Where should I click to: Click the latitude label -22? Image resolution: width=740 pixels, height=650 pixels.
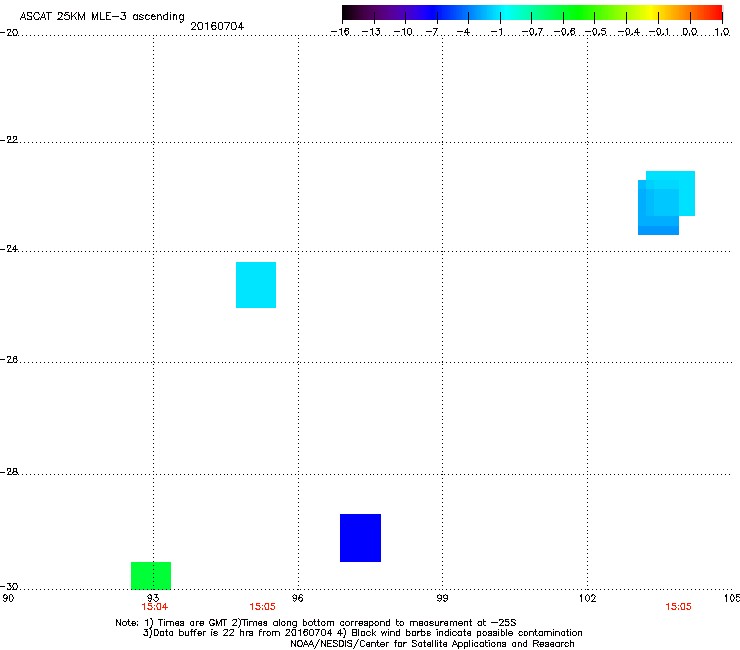(x=9, y=140)
